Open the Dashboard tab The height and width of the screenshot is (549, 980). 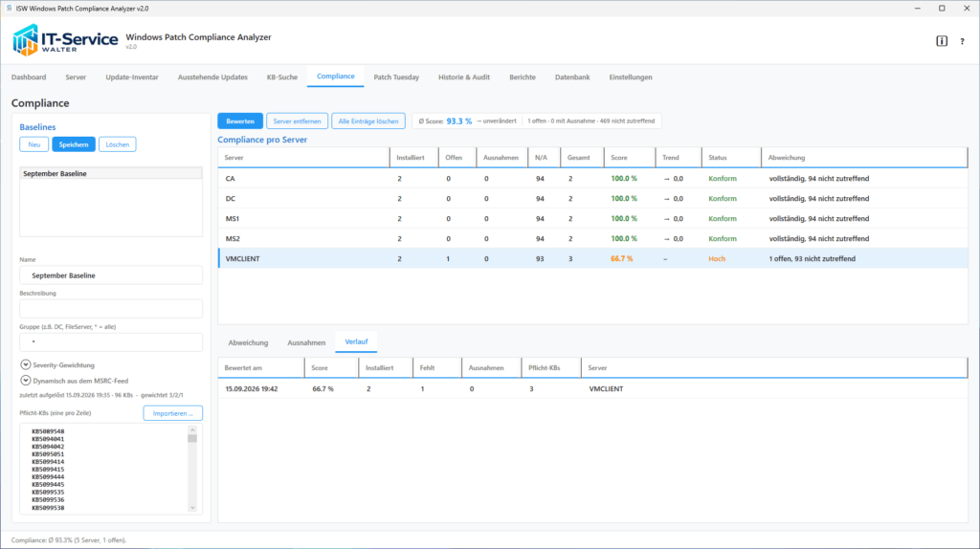pyautogui.click(x=29, y=77)
